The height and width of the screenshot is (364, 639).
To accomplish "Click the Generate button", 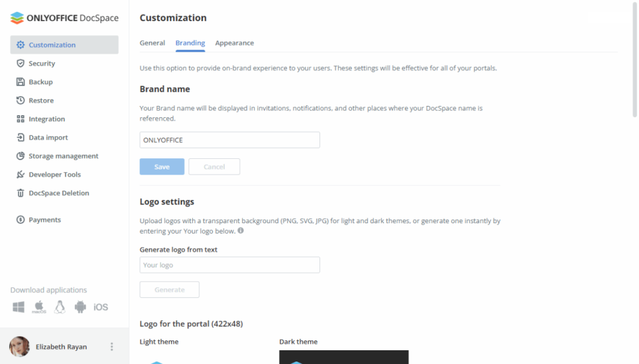I will 169,289.
